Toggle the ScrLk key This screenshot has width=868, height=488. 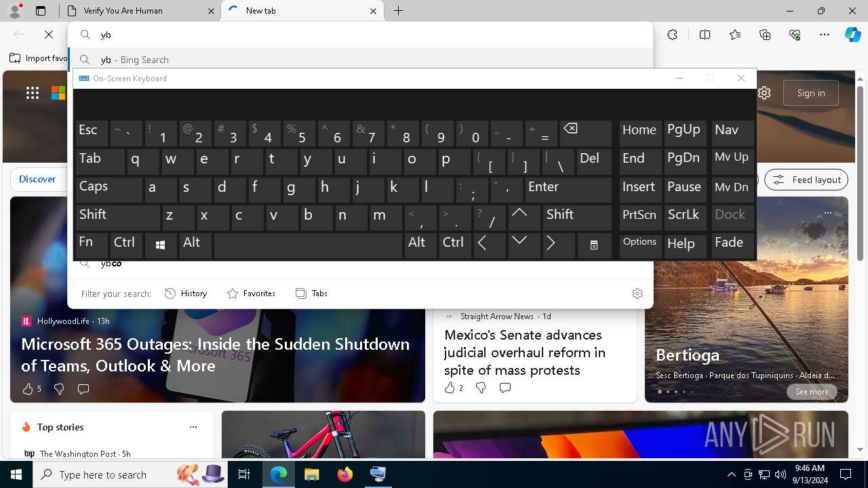click(x=685, y=217)
